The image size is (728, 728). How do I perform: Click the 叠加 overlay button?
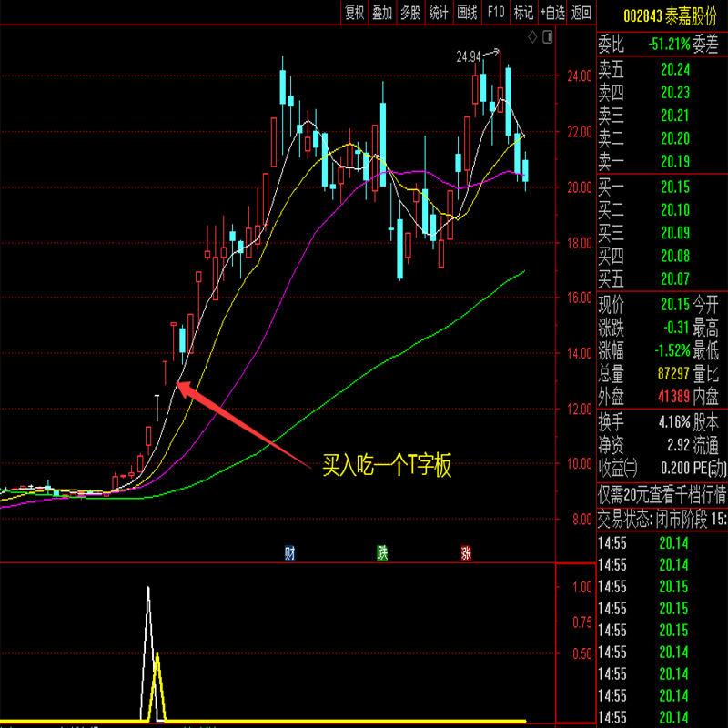382,12
